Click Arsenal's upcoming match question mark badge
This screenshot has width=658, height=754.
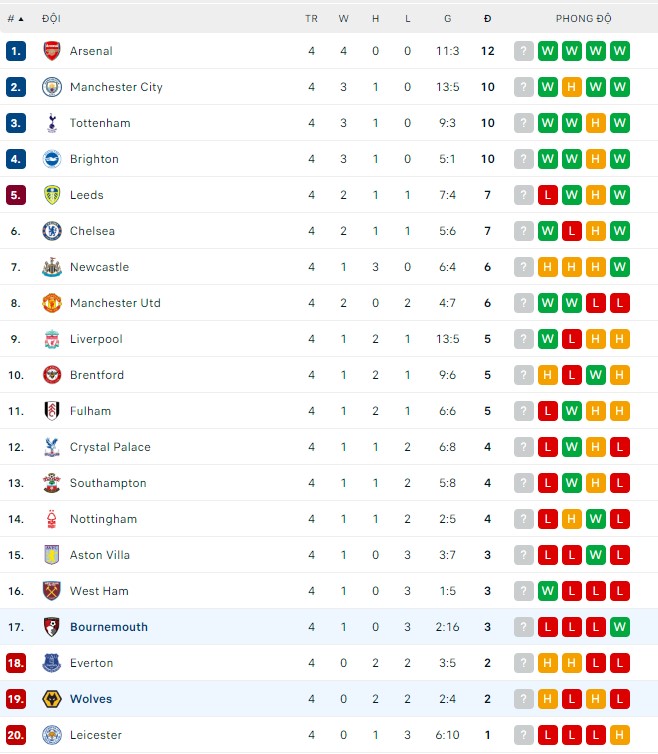[x=523, y=51]
